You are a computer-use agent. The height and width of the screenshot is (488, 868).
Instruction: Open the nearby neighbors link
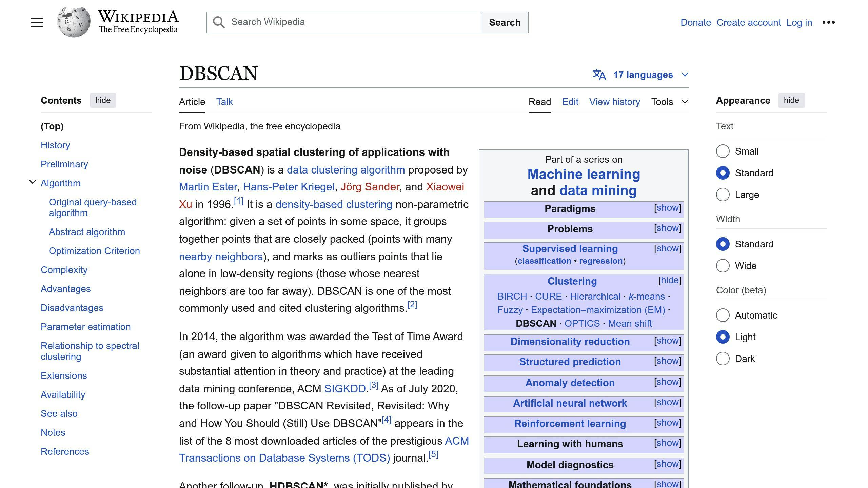point(221,257)
